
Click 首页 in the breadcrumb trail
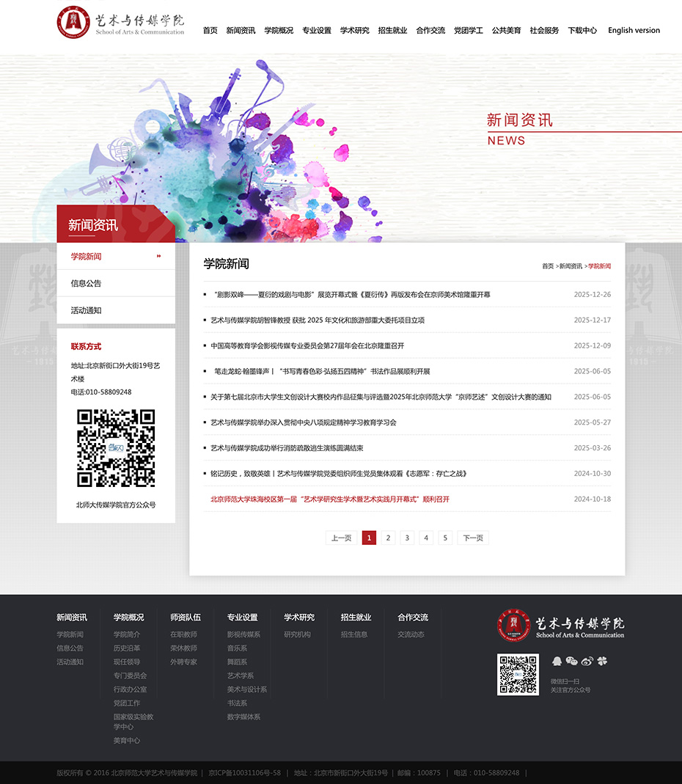[x=548, y=266]
